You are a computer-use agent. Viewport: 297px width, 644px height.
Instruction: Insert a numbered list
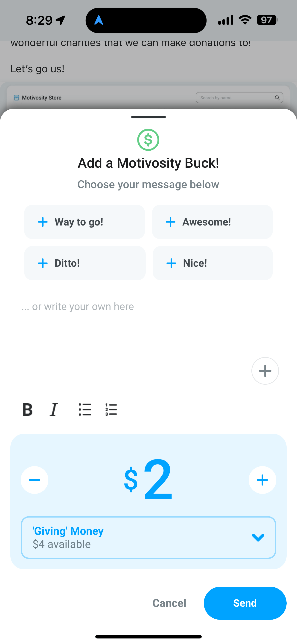tap(111, 410)
